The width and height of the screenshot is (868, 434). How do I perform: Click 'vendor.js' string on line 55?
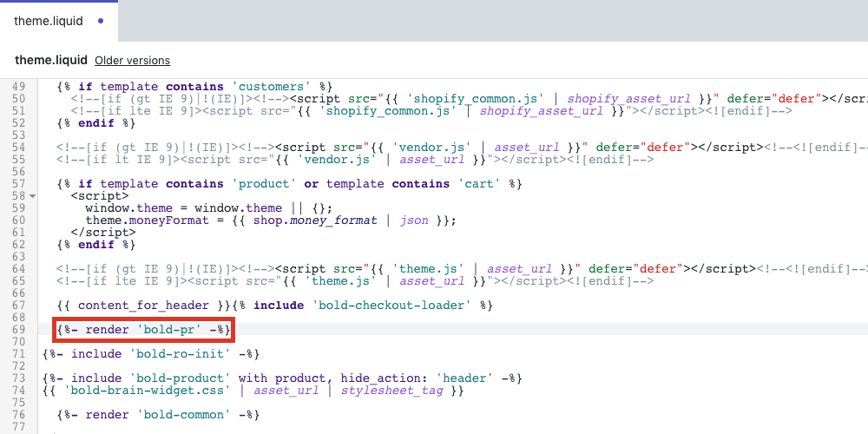pyautogui.click(x=337, y=160)
